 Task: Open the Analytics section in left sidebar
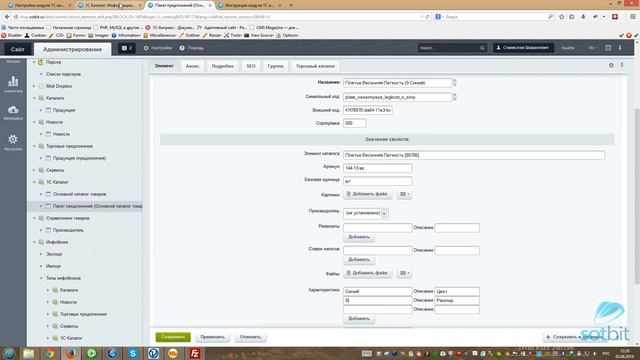[x=13, y=84]
